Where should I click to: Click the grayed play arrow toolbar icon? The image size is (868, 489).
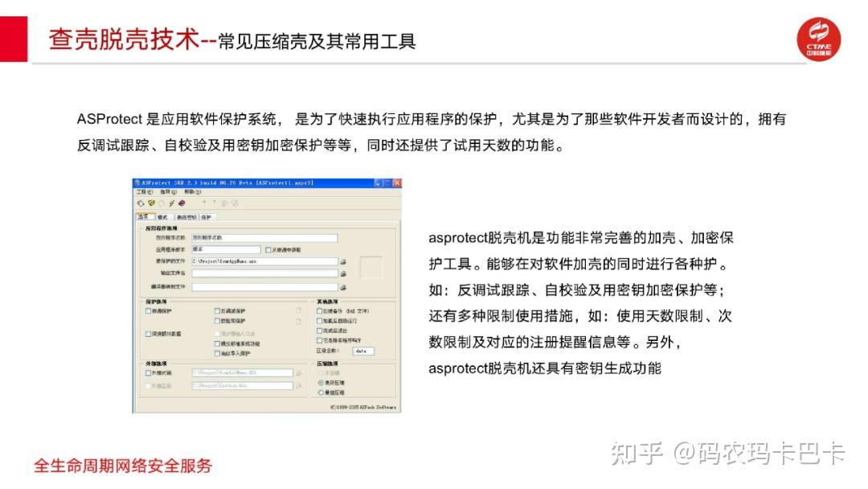pos(224,203)
